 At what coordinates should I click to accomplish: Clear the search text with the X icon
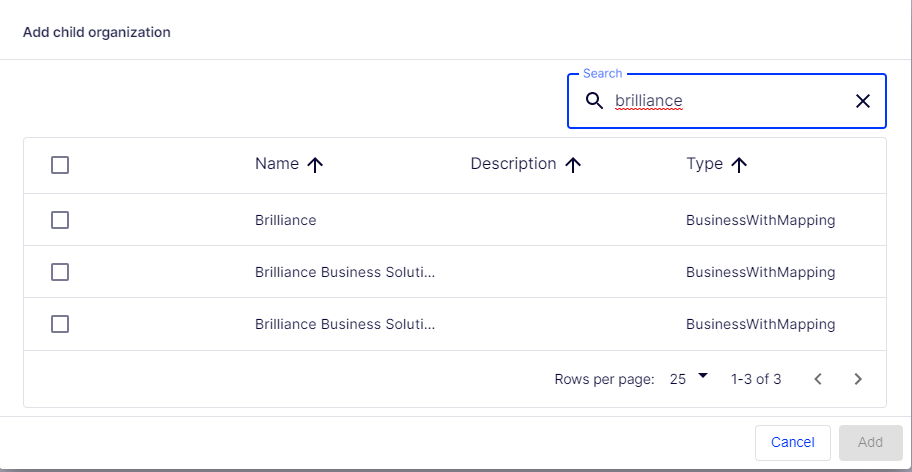pyautogui.click(x=862, y=101)
